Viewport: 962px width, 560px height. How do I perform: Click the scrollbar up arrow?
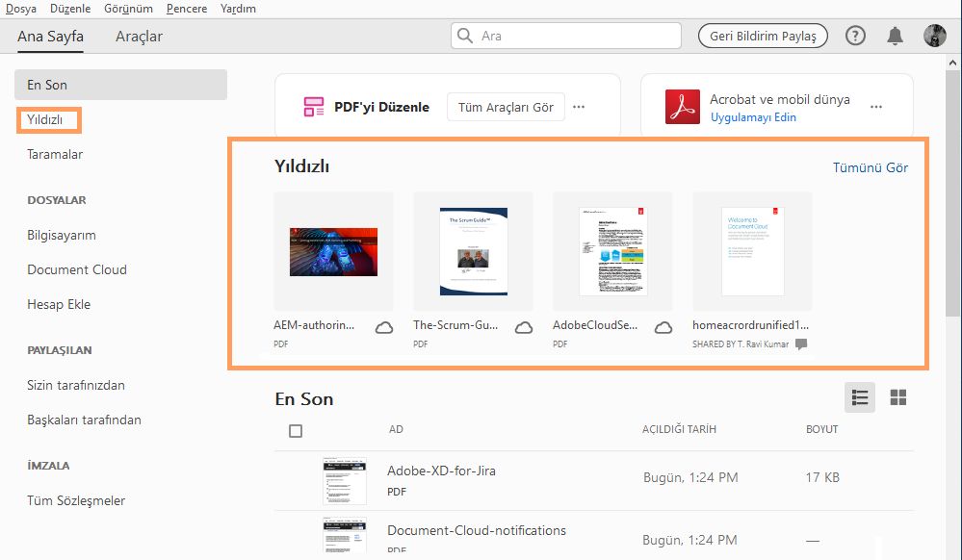click(x=952, y=62)
